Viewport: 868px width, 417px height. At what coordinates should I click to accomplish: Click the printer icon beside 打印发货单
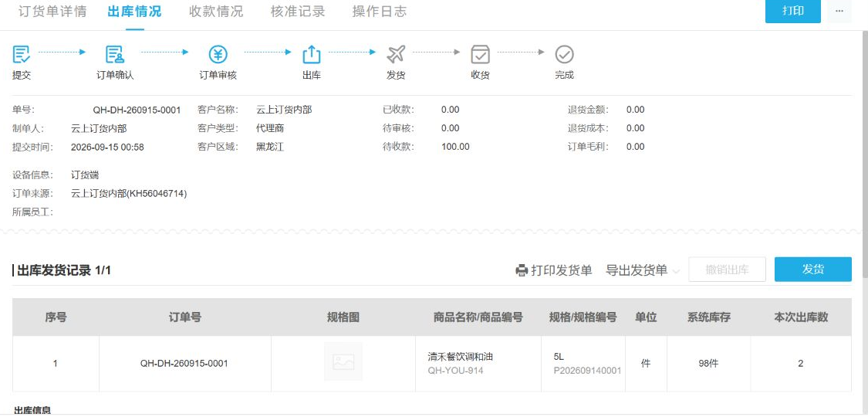pos(521,270)
